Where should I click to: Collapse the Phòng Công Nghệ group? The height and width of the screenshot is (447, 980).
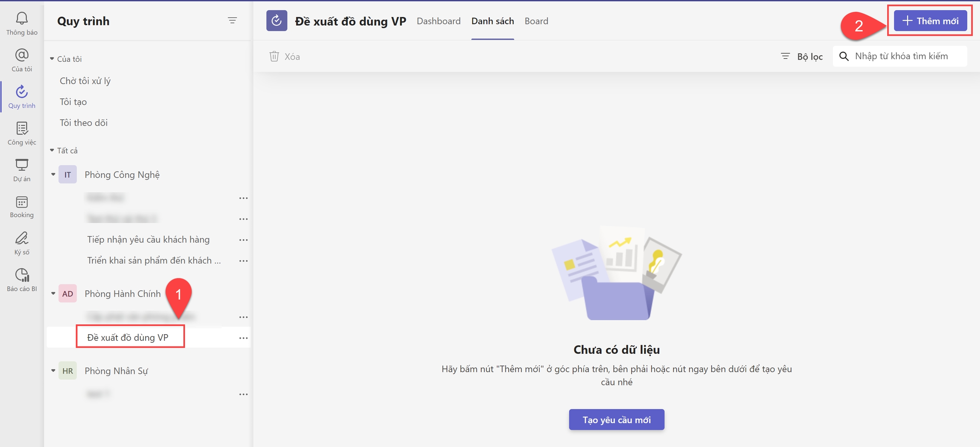click(x=53, y=175)
